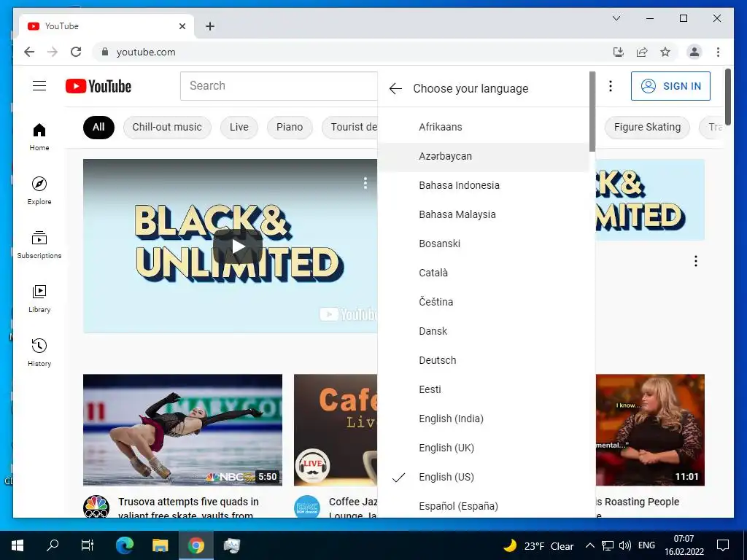Open the NBC channel avatar
This screenshot has width=747, height=560.
[x=96, y=507]
